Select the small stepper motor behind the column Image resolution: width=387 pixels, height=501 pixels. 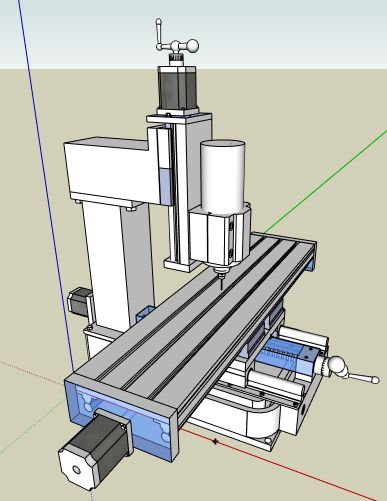point(79,303)
